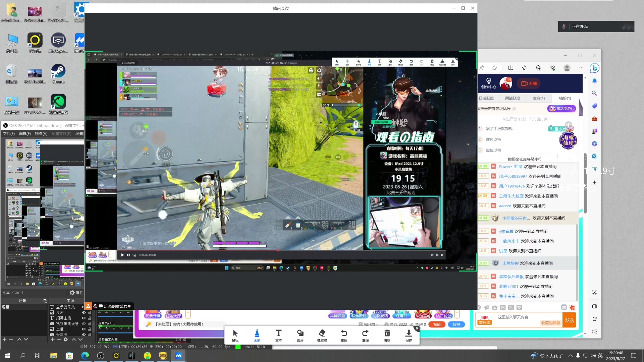Open the Edge Collections icon

538,68
